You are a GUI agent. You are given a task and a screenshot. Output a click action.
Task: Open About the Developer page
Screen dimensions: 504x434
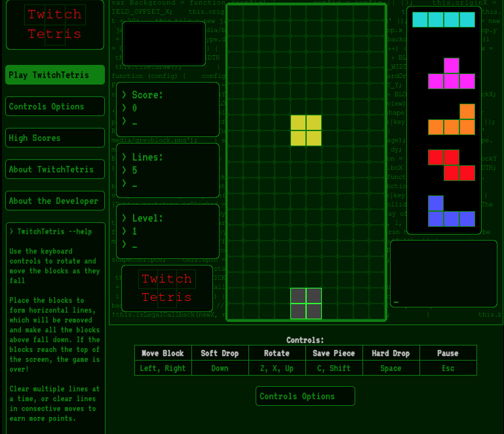(55, 201)
